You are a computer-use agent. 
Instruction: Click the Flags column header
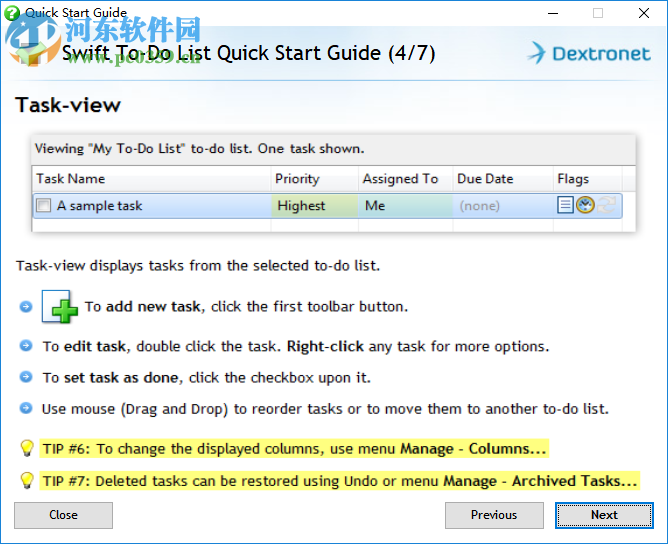coord(588,178)
